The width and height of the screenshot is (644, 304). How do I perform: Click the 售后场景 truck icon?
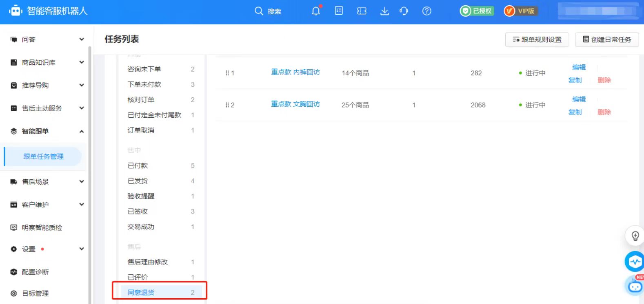pyautogui.click(x=14, y=182)
